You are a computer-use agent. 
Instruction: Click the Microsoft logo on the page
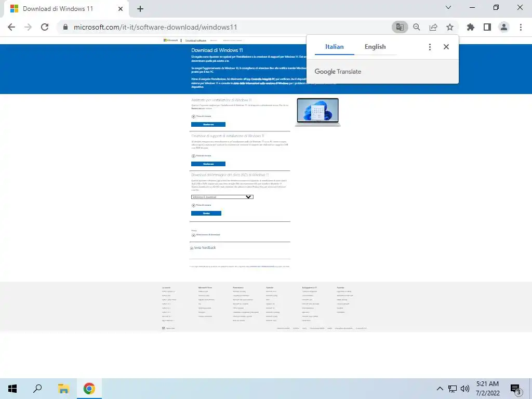click(170, 41)
